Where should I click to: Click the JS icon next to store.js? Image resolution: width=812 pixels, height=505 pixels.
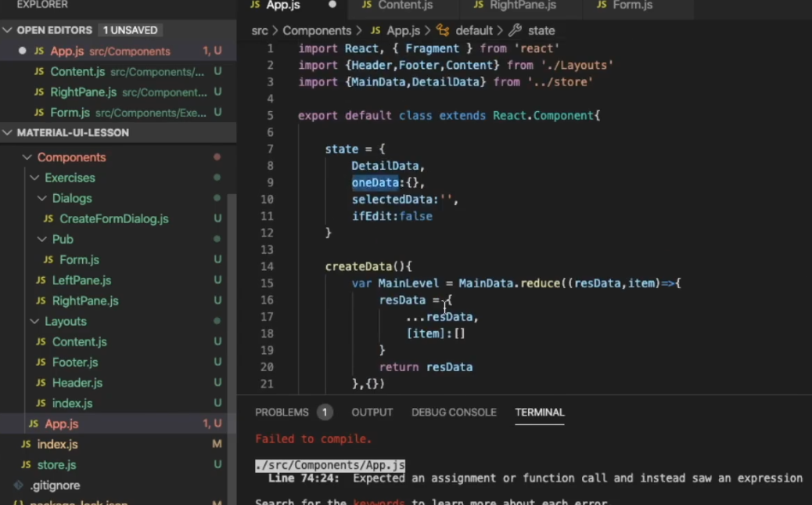click(25, 464)
